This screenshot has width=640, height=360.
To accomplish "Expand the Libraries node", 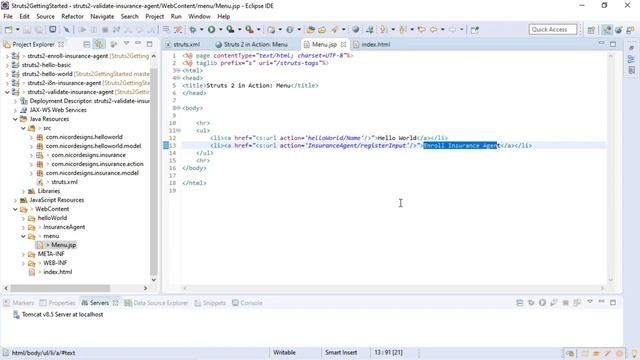I will (23, 191).
